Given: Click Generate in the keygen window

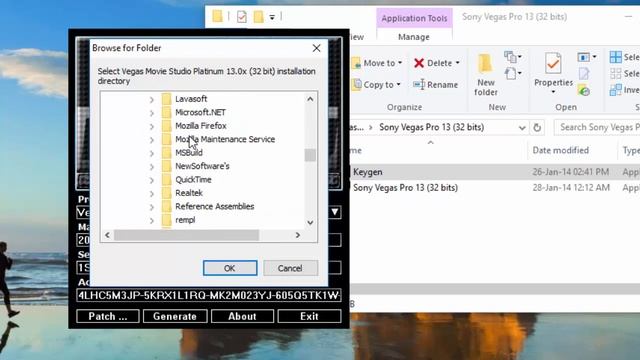Looking at the screenshot, I should click(x=175, y=316).
